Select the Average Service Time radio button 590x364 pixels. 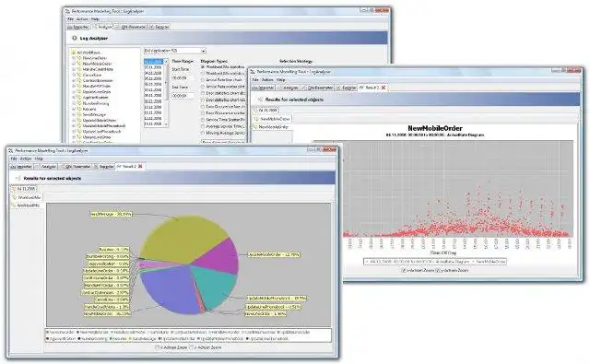[x=203, y=126]
